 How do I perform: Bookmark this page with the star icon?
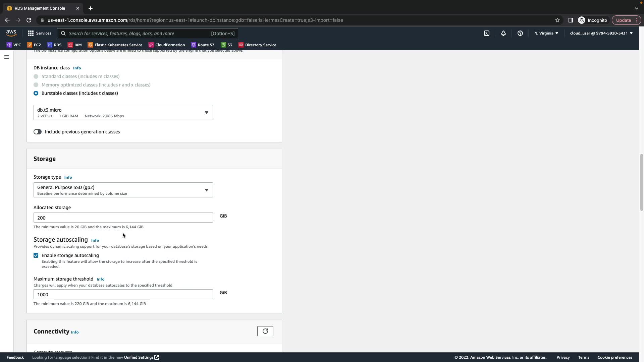click(557, 20)
